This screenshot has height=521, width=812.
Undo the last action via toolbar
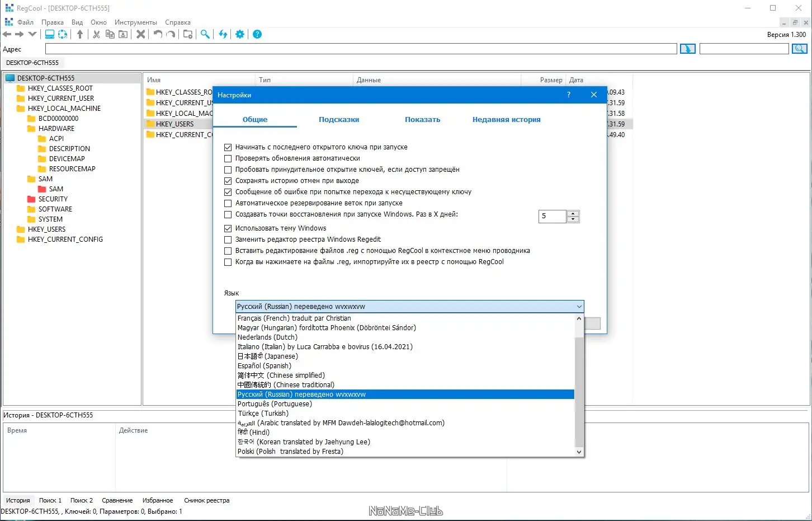tap(158, 34)
